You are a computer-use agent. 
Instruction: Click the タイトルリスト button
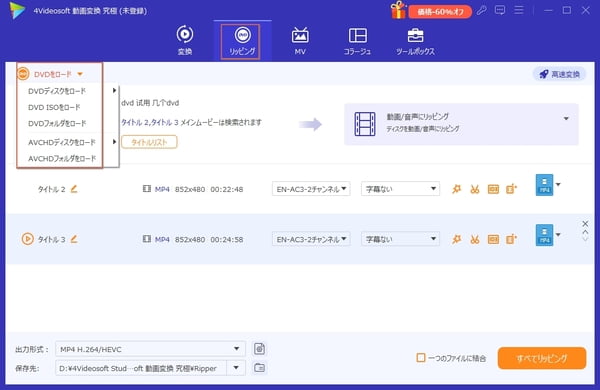click(x=149, y=142)
